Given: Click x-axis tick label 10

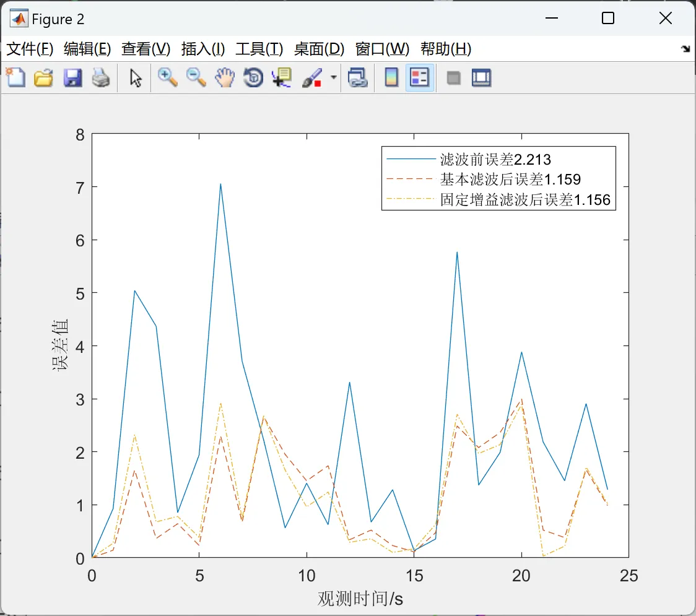Looking at the screenshot, I should [x=307, y=576].
